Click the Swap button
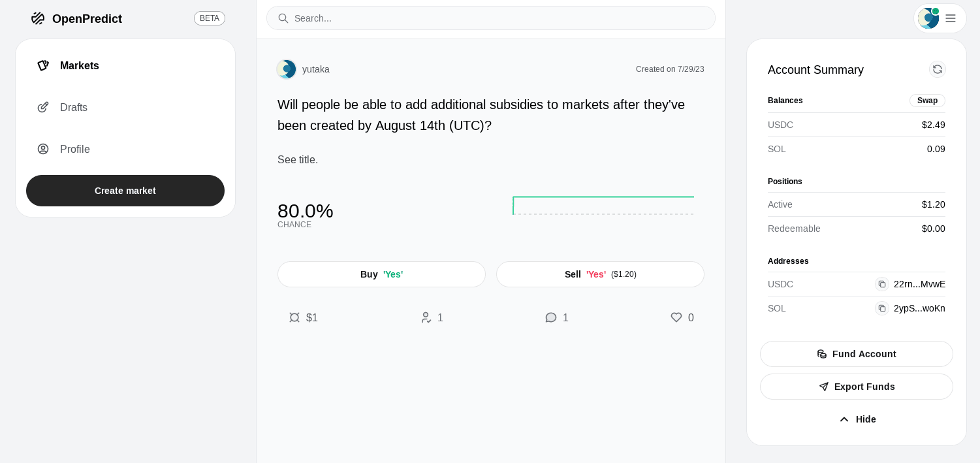The width and height of the screenshot is (980, 463). 927,101
